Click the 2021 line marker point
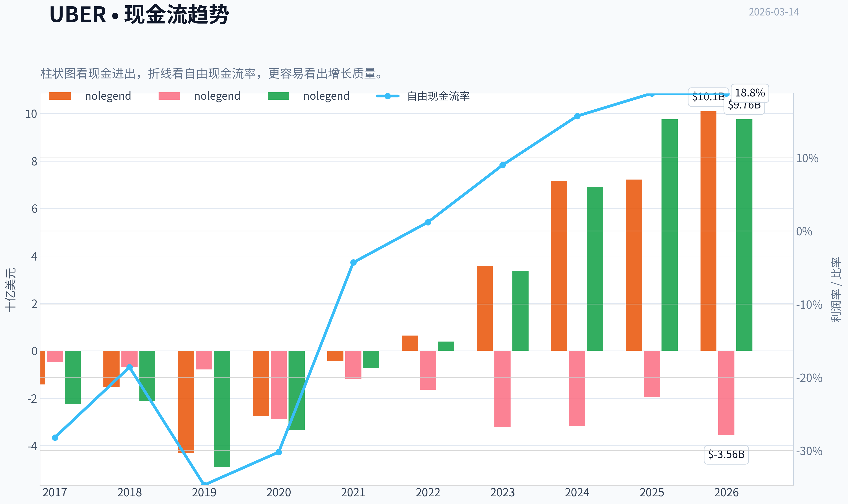 click(x=353, y=263)
